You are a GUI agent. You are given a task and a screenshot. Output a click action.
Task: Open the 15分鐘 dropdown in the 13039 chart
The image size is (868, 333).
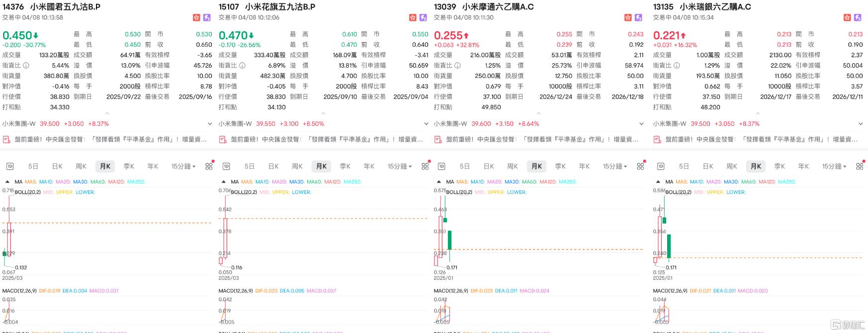click(615, 166)
